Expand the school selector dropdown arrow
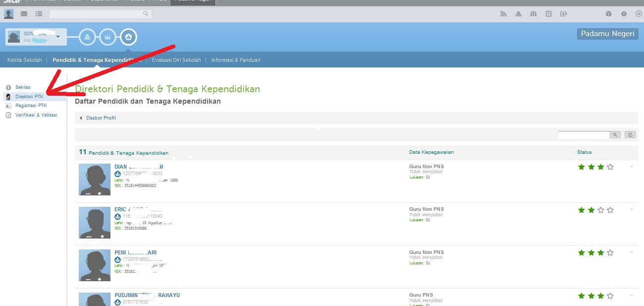 tap(58, 37)
